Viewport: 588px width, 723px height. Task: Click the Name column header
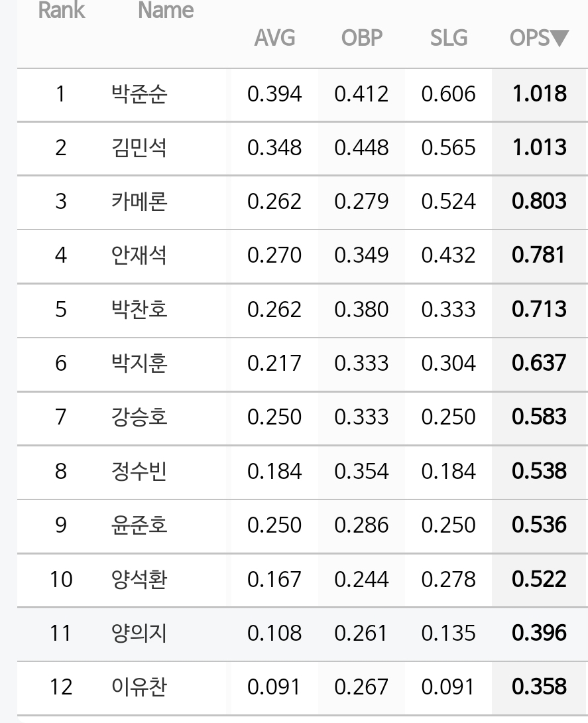[166, 10]
